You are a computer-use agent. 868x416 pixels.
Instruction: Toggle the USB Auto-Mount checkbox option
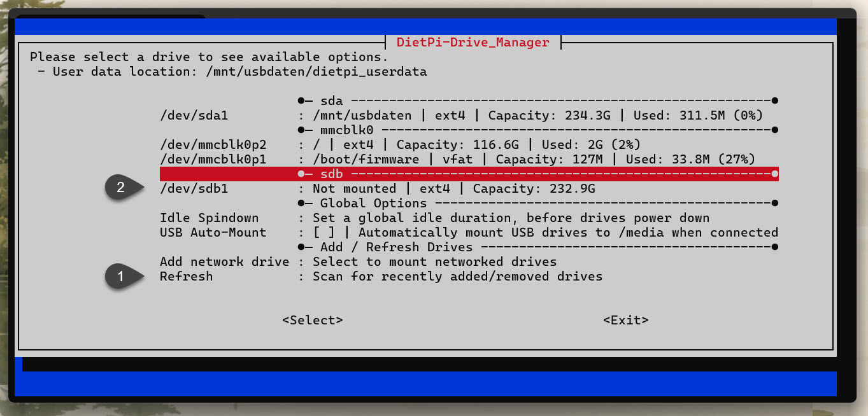[469, 233]
